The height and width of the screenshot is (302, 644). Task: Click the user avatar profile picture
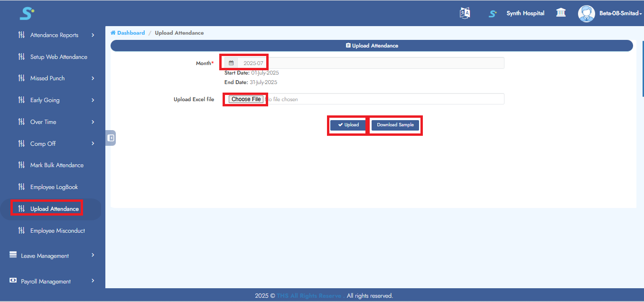[586, 13]
